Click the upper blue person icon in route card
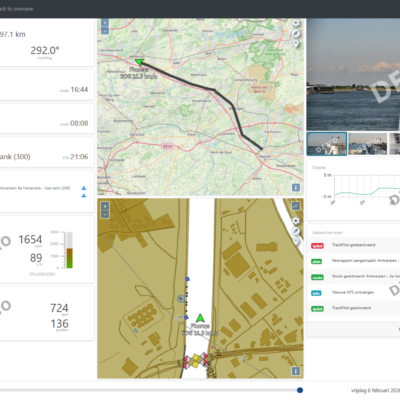Screen dimensions: 400x400 coord(84,188)
